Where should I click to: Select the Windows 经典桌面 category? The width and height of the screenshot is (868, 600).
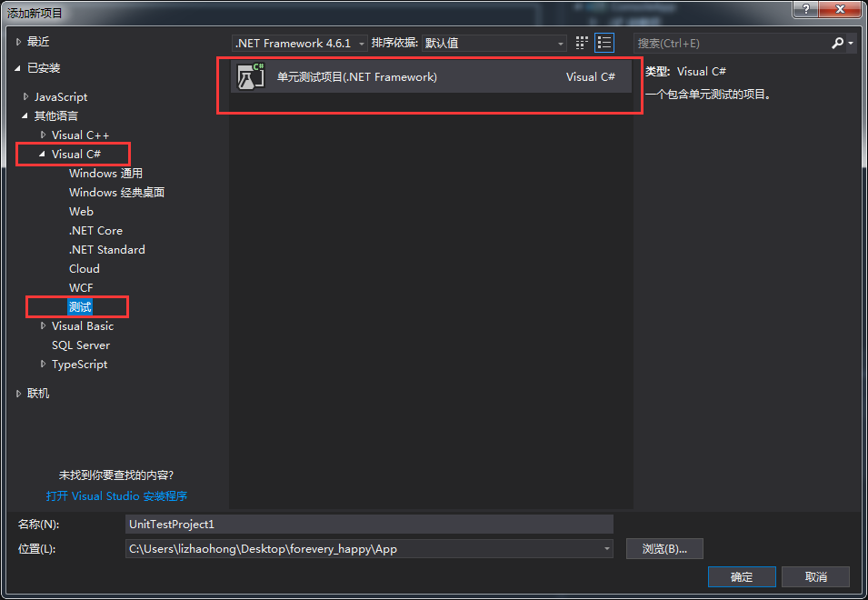point(117,193)
